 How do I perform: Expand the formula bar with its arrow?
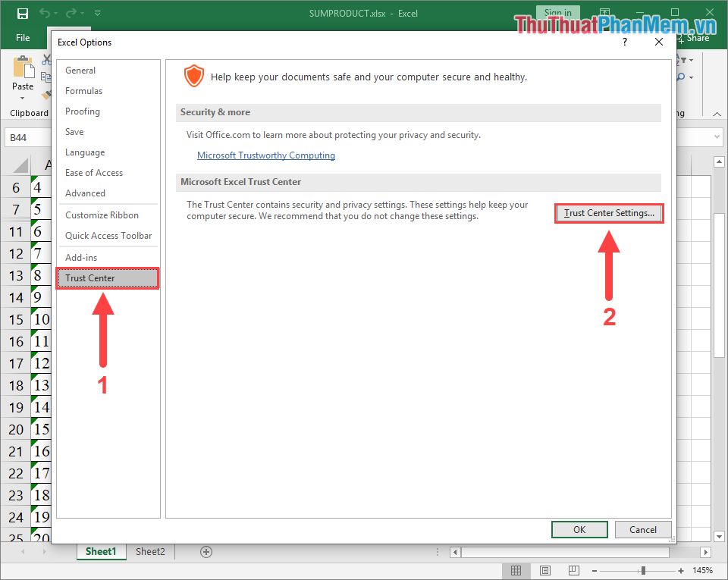717,137
